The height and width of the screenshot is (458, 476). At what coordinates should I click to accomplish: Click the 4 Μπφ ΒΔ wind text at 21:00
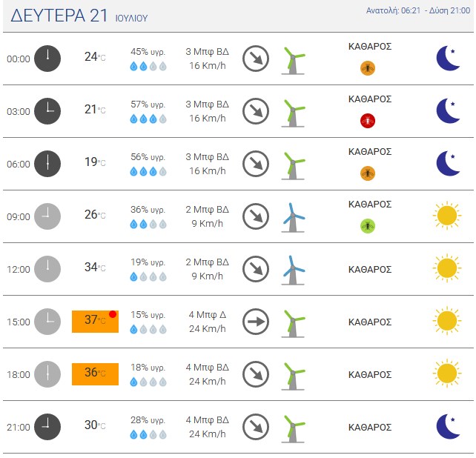(x=208, y=419)
